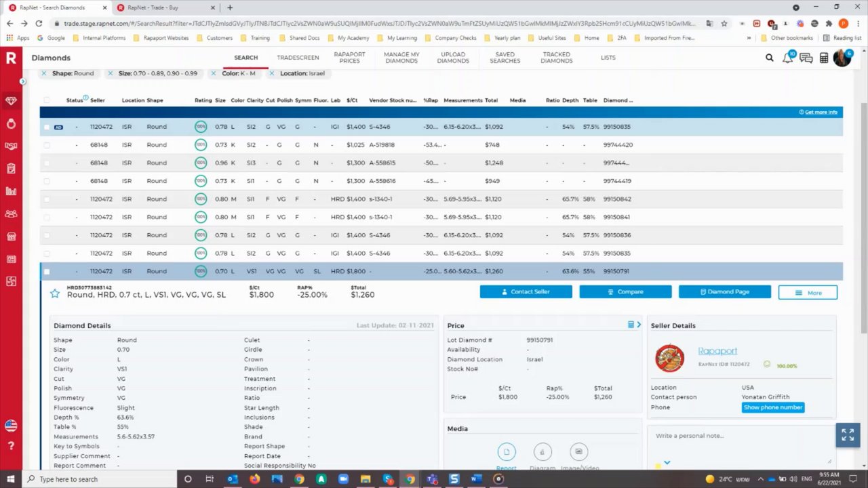The image size is (868, 488).
Task: Open the Rapaport seller link
Action: [717, 351]
